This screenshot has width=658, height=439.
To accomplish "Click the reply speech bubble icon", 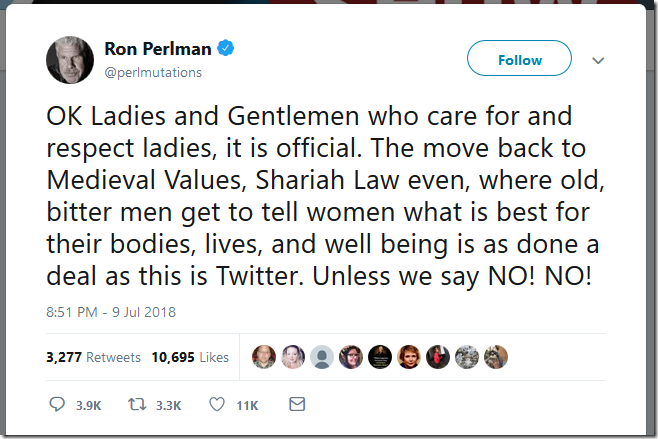I will [56, 405].
